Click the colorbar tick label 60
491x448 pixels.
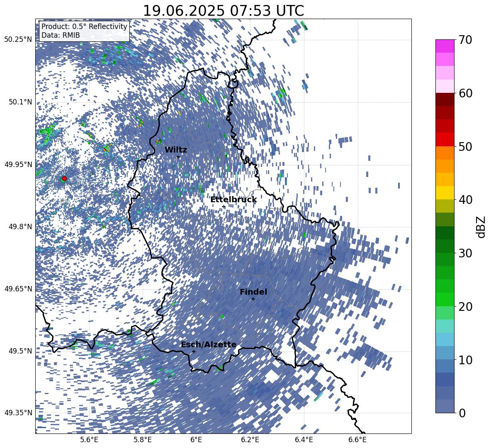click(x=465, y=93)
